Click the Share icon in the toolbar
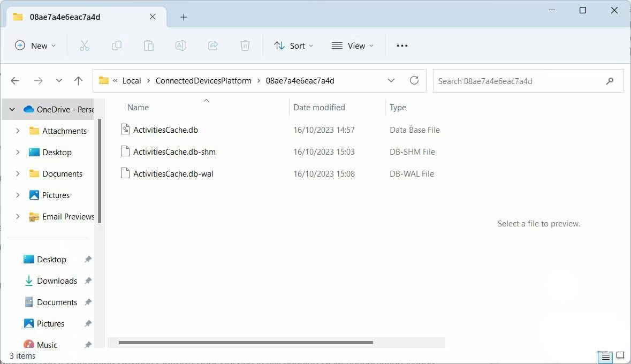Screen dimensions: 631x364 pyautogui.click(x=213, y=45)
